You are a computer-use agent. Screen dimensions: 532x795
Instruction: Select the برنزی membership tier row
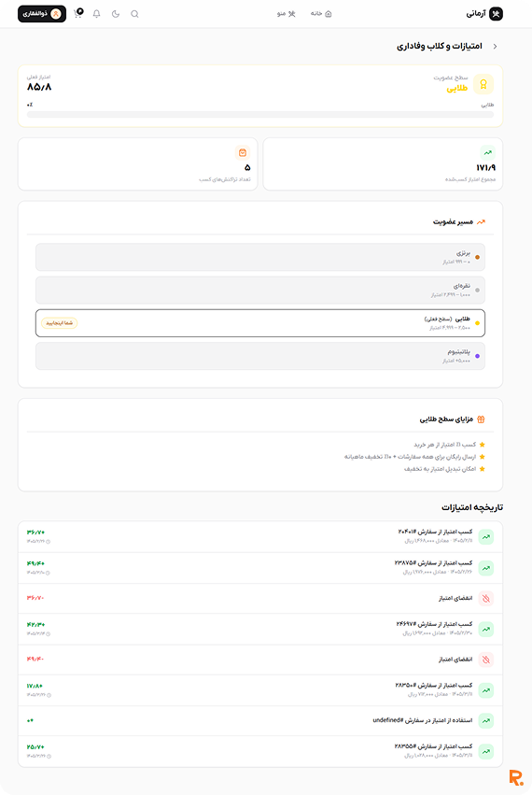(x=260, y=257)
